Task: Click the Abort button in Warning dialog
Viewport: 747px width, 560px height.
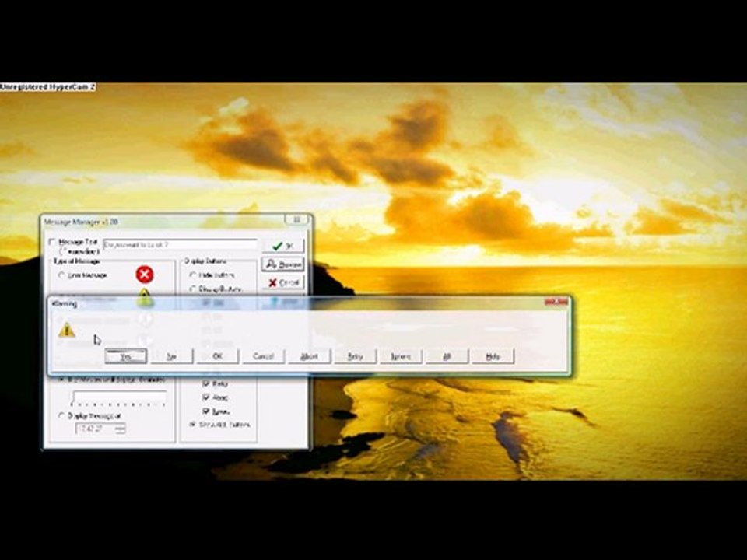Action: [x=309, y=356]
